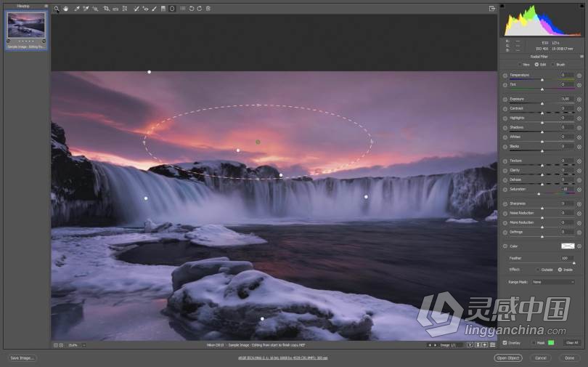This screenshot has width=588, height=367.
Task: Set Effect to Outside
Action: 538,270
